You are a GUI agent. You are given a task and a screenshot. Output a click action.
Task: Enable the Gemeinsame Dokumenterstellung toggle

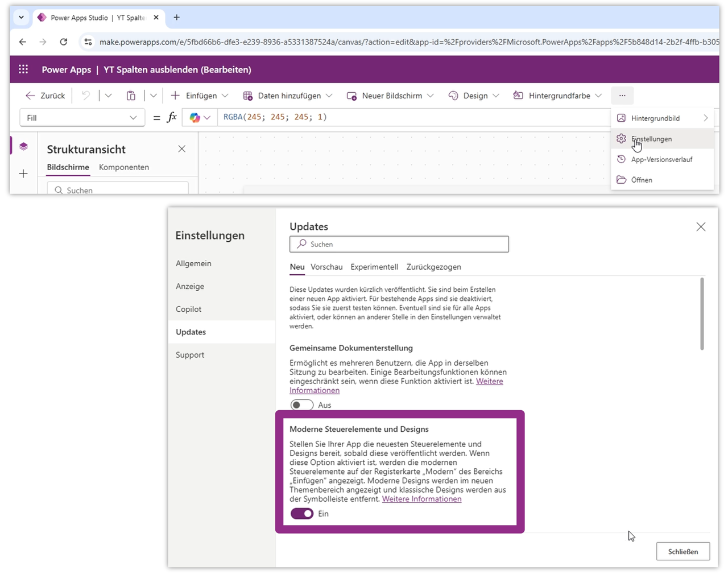pyautogui.click(x=302, y=405)
